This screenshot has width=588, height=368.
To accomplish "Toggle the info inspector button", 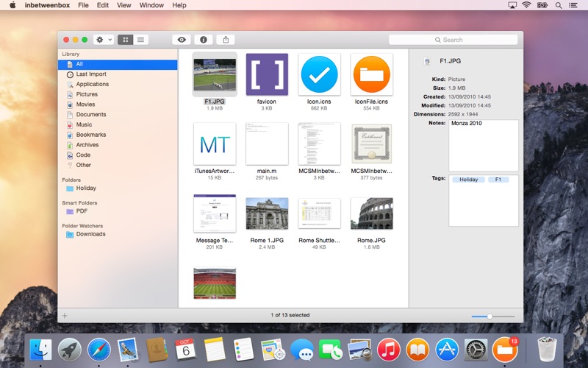I will tap(203, 40).
